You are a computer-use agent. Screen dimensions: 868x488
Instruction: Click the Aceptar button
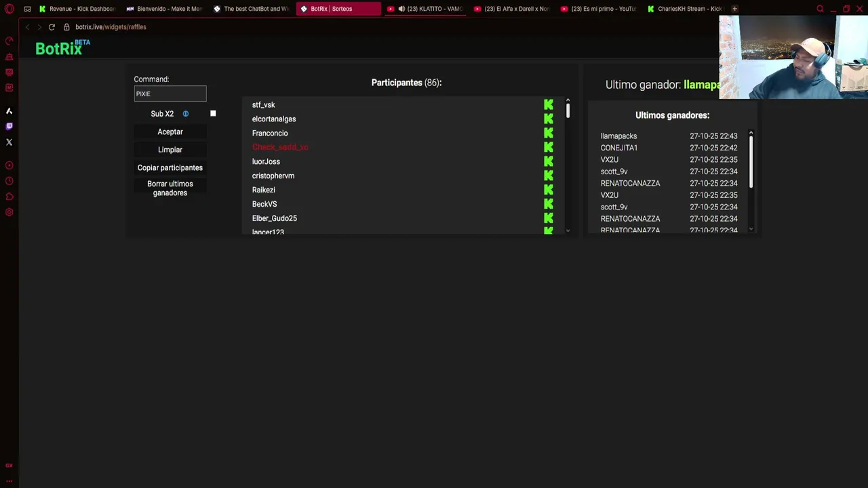coord(170,132)
